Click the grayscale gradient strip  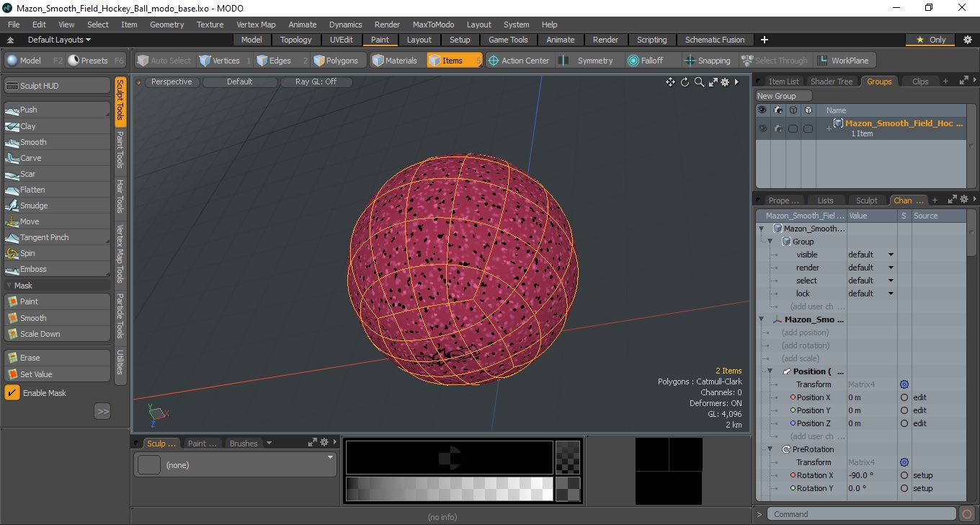(x=449, y=489)
